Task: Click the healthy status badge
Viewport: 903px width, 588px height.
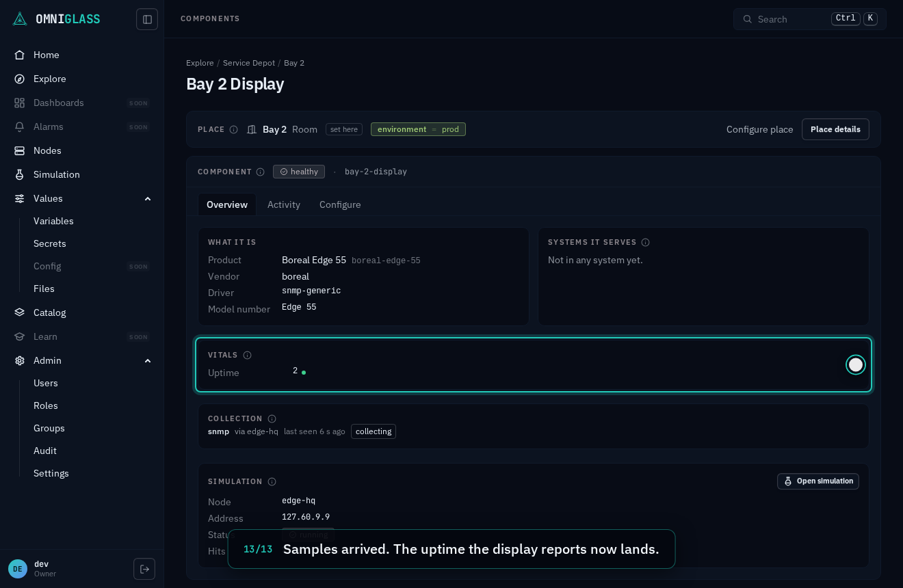Action: click(x=299, y=172)
